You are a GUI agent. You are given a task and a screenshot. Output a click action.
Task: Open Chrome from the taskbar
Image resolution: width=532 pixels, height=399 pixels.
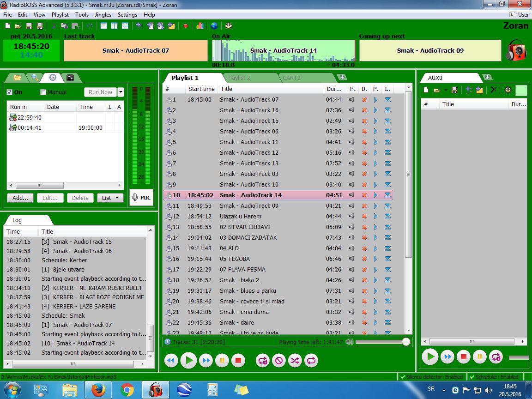(x=127, y=390)
